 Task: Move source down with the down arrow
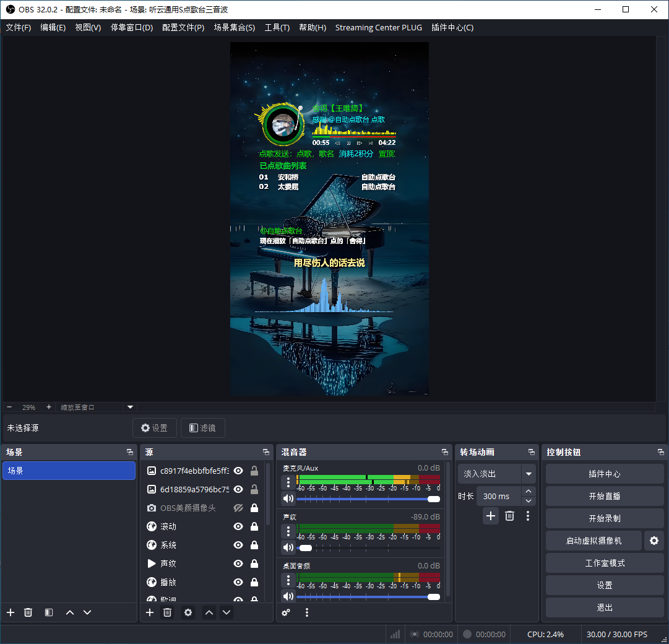pyautogui.click(x=227, y=612)
